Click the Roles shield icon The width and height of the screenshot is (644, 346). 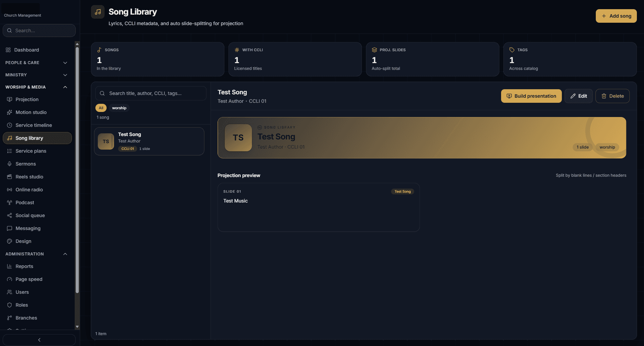[x=10, y=305]
